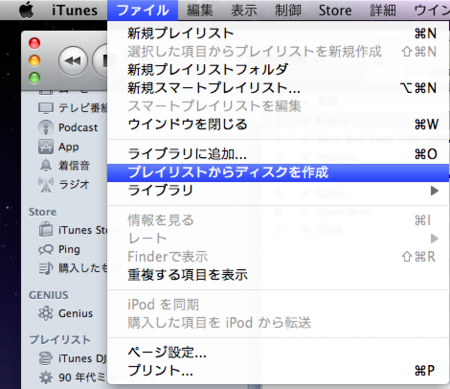Select the テレビ番組 TV icon in sidebar
This screenshot has height=389, width=450.
46,108
